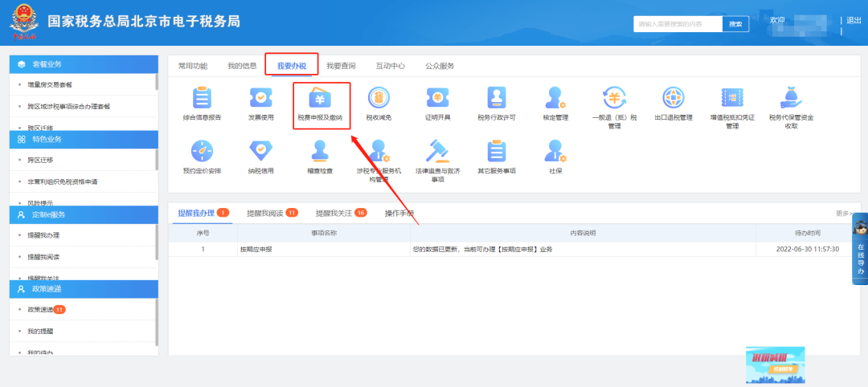Click 退出 to log out
Viewport: 868px width, 387px height.
854,20
